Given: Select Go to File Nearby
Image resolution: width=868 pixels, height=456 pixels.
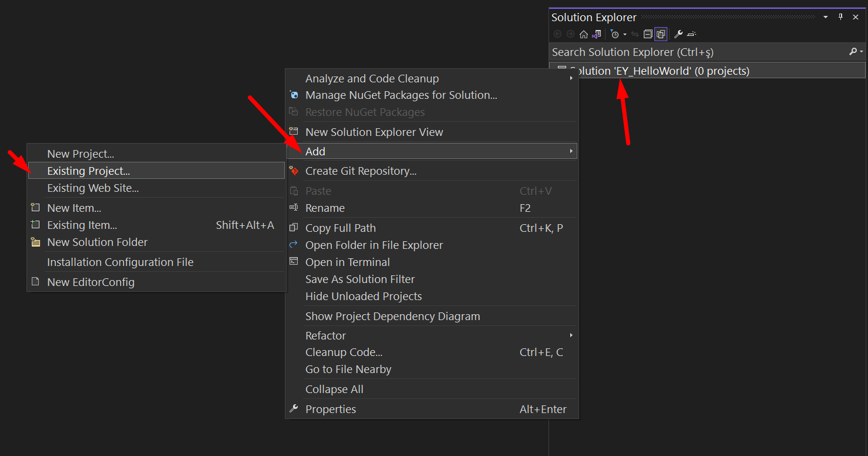Looking at the screenshot, I should 432,370.
